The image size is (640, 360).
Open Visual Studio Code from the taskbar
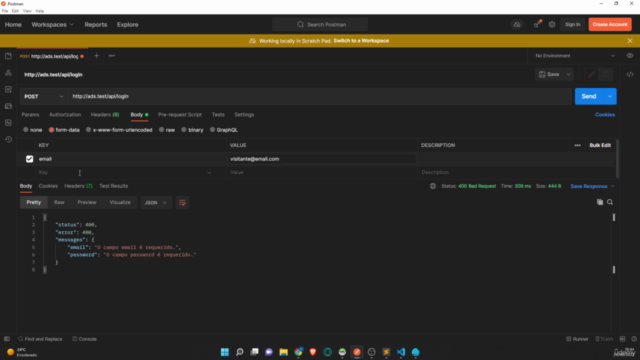(x=401, y=352)
